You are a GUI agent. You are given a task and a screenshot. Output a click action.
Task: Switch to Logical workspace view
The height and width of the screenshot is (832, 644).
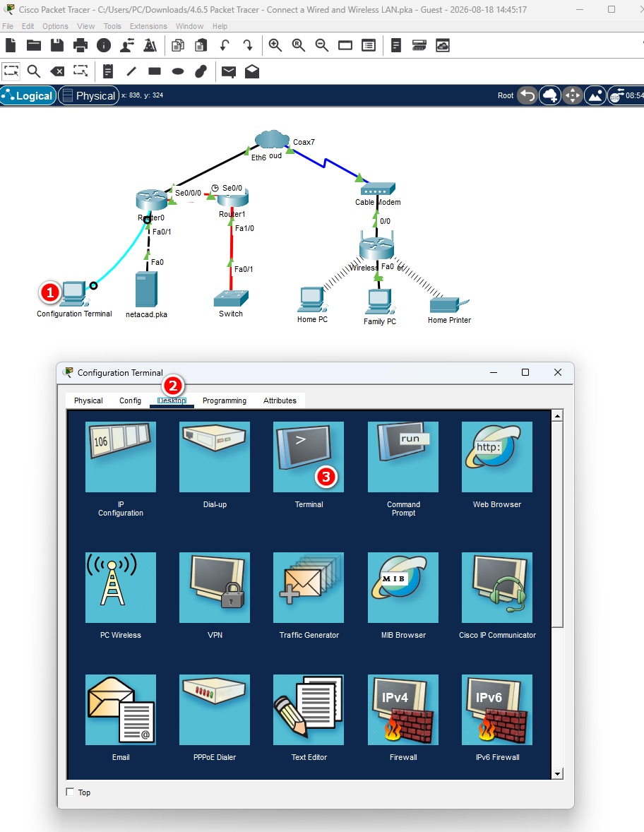[x=28, y=95]
